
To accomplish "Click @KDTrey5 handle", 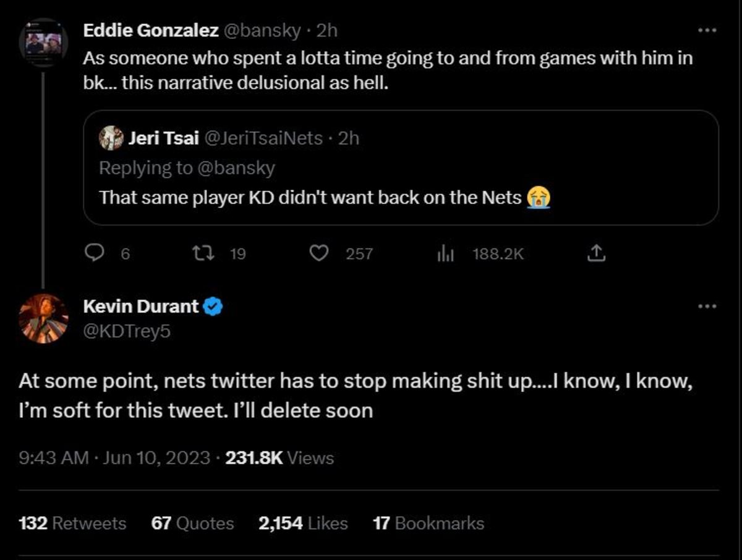I will [127, 331].
